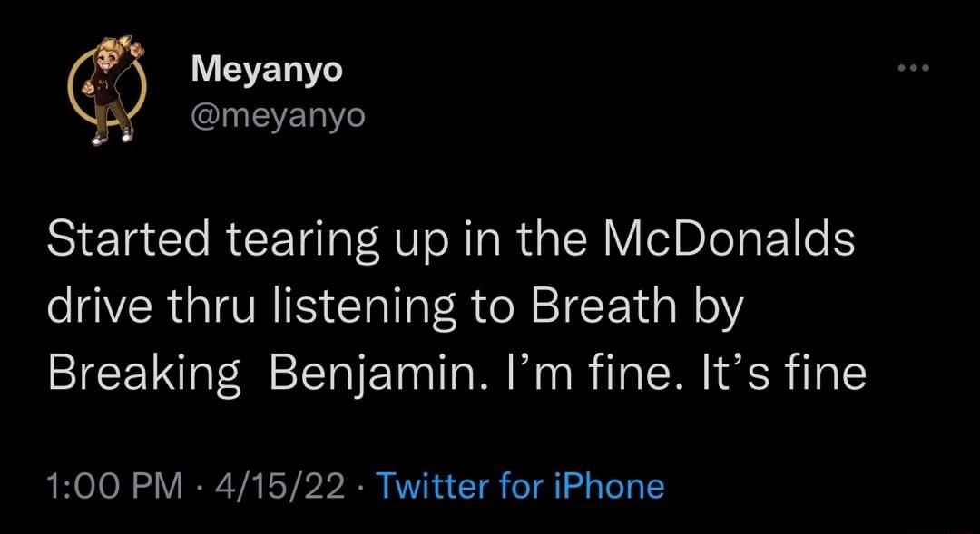Click the profile image to view Meyanyo's account
This screenshot has height=534, width=980.
[108, 91]
